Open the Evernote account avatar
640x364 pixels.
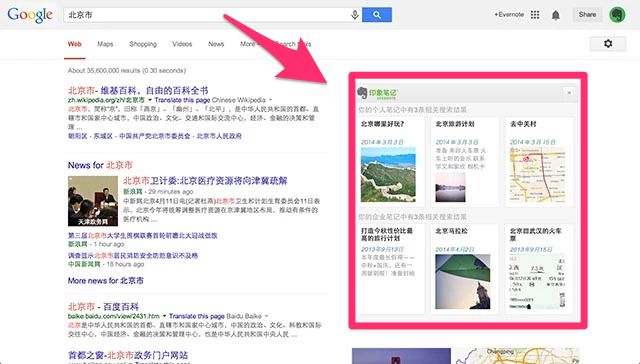coord(617,15)
